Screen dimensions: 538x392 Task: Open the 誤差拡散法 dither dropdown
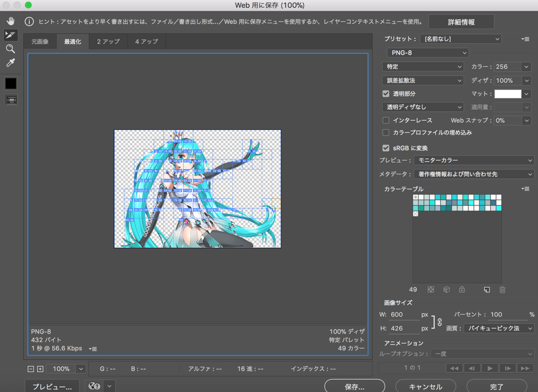pos(423,80)
